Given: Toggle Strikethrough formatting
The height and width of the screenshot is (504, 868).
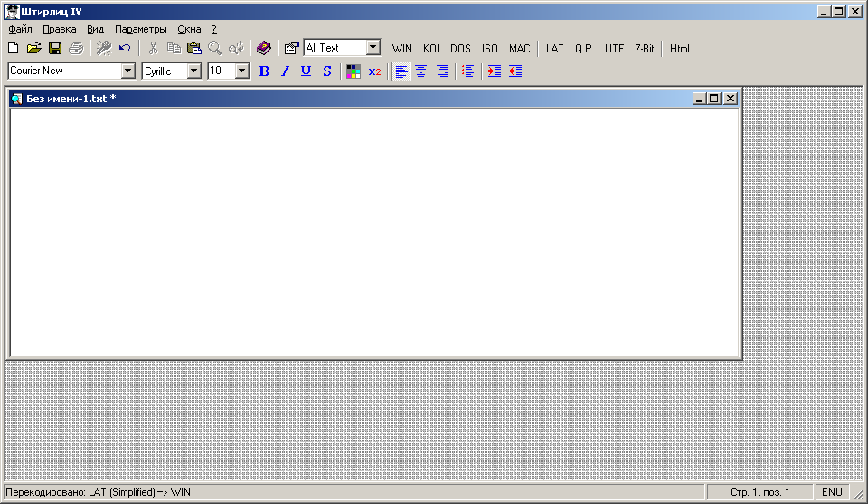Looking at the screenshot, I should click(x=327, y=71).
